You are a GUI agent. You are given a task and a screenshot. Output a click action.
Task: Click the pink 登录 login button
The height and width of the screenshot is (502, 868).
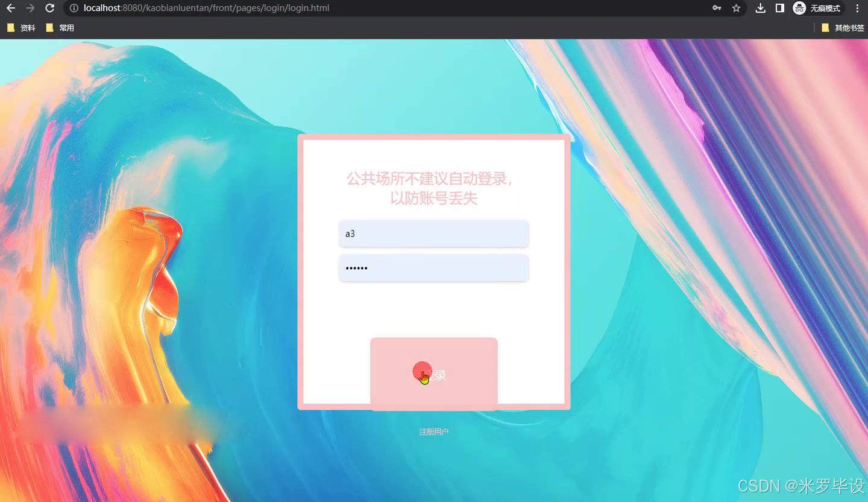(433, 373)
